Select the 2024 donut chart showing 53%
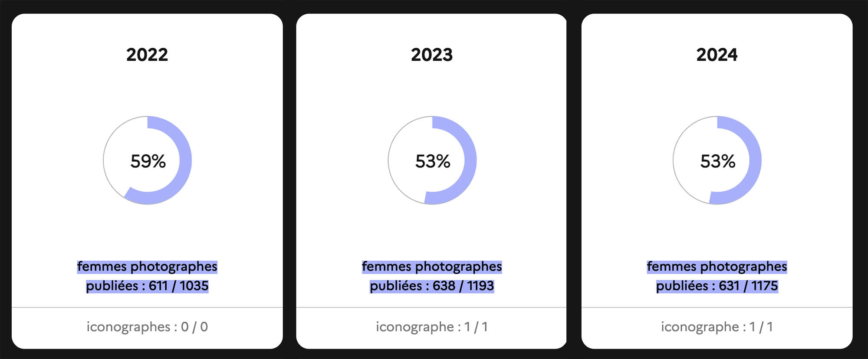868x359 pixels. pos(717,160)
